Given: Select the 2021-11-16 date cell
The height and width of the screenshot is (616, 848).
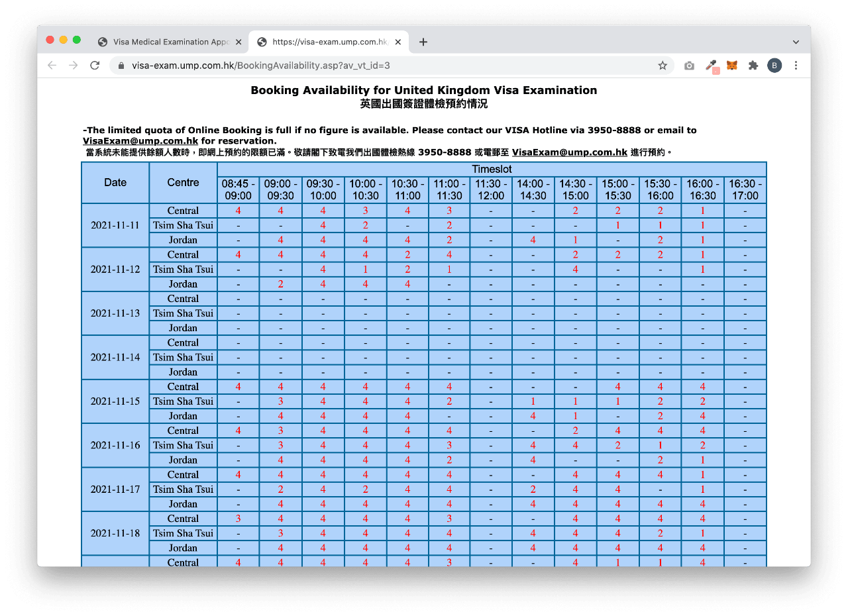Looking at the screenshot, I should (115, 445).
